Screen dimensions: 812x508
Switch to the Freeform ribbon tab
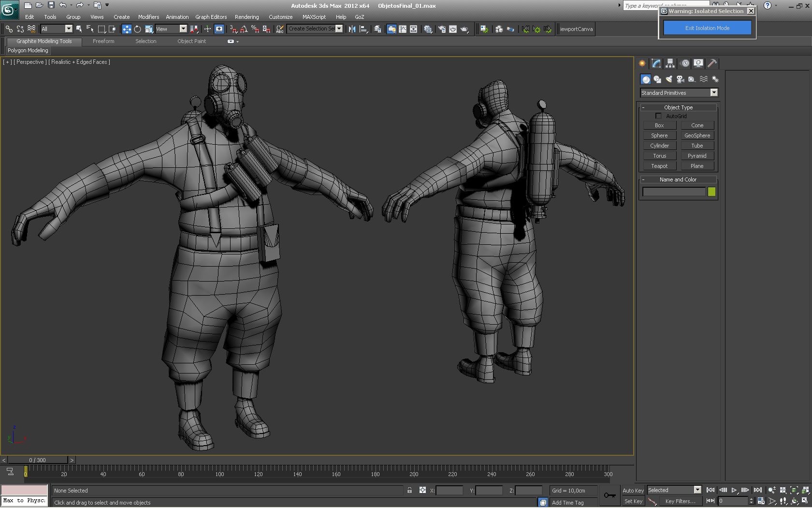(103, 42)
